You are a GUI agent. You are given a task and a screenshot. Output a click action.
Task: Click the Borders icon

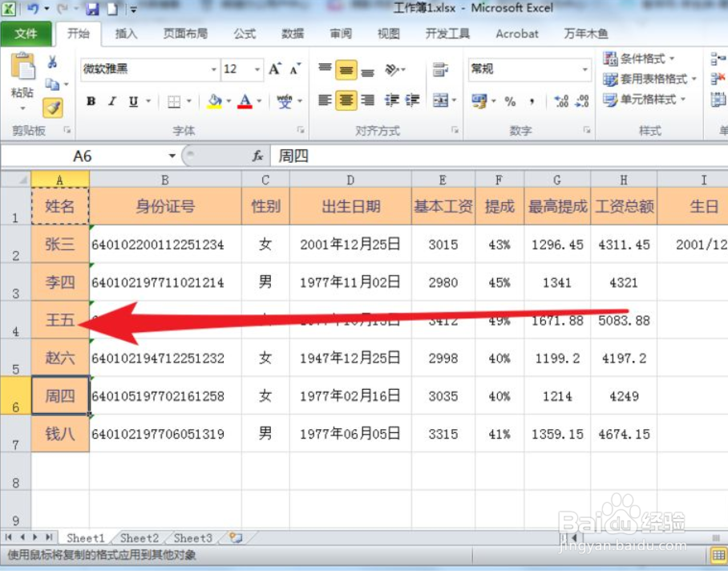174,101
